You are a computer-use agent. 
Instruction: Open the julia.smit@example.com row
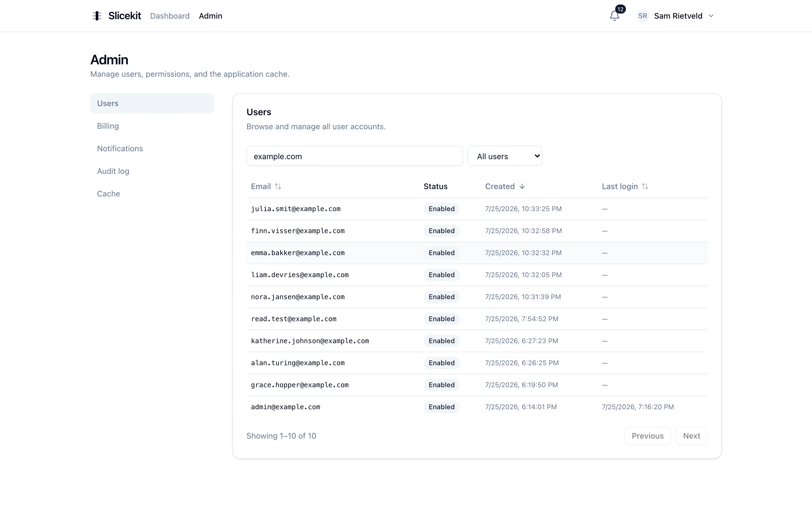pyautogui.click(x=477, y=209)
